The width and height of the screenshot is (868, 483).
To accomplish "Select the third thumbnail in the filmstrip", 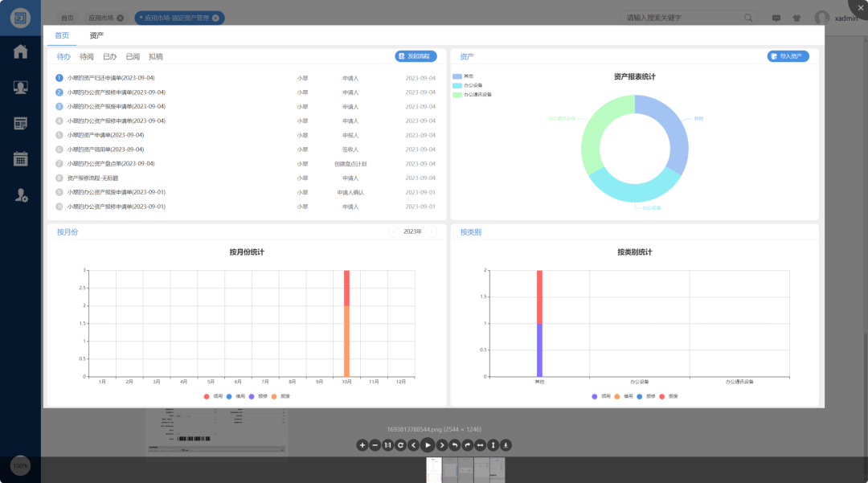I will [x=465, y=470].
